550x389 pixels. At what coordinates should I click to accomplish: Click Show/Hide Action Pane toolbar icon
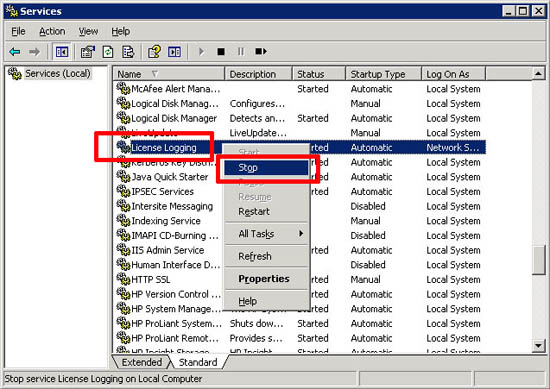click(x=174, y=52)
